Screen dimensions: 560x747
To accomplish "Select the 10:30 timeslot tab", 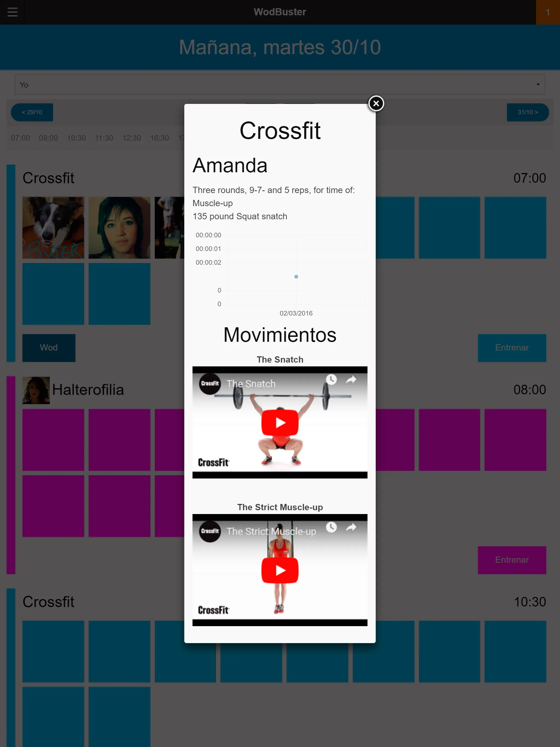I will coord(77,137).
